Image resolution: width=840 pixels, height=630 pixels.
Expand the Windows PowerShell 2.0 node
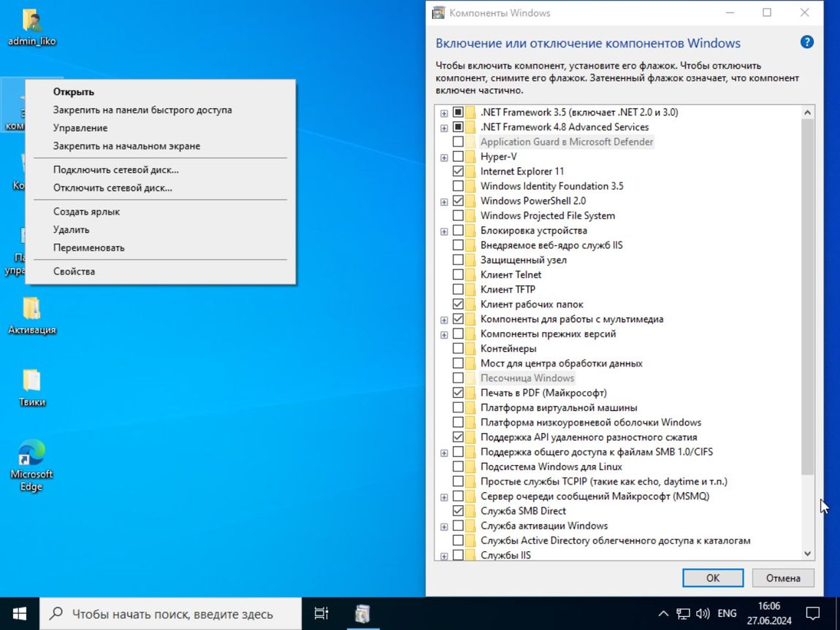pyautogui.click(x=444, y=201)
